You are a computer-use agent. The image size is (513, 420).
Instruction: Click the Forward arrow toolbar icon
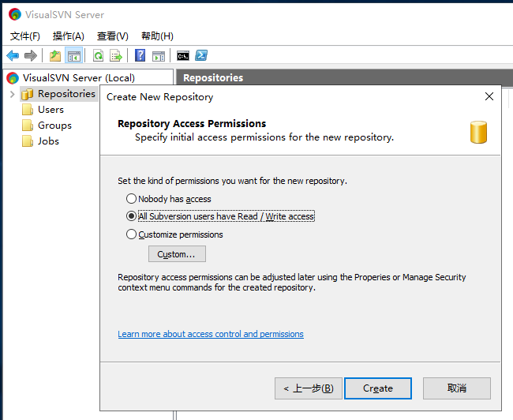pos(31,55)
